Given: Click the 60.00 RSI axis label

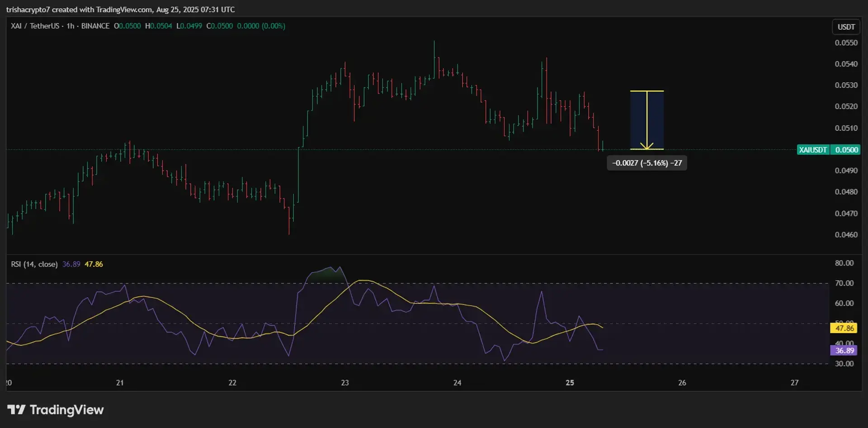Looking at the screenshot, I should click(844, 303).
